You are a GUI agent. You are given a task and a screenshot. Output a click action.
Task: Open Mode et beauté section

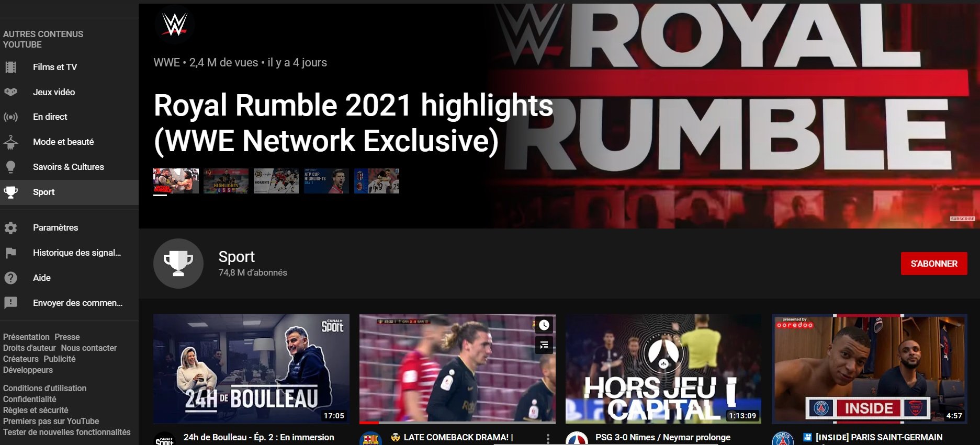pyautogui.click(x=63, y=142)
